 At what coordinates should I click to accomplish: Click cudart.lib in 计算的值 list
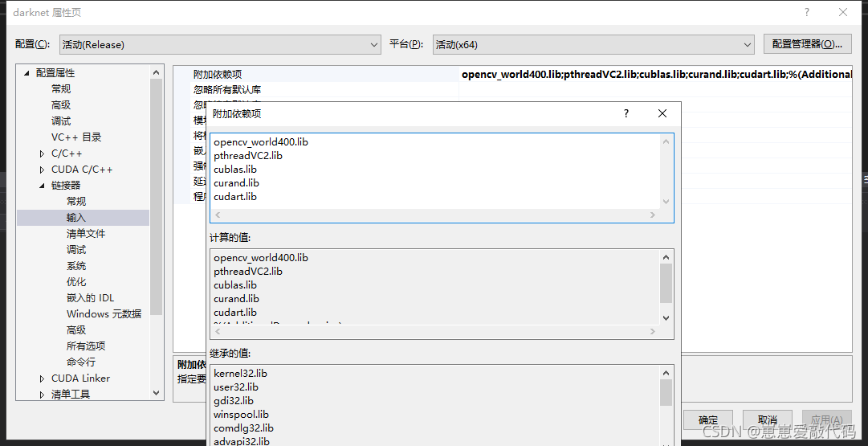[235, 313]
